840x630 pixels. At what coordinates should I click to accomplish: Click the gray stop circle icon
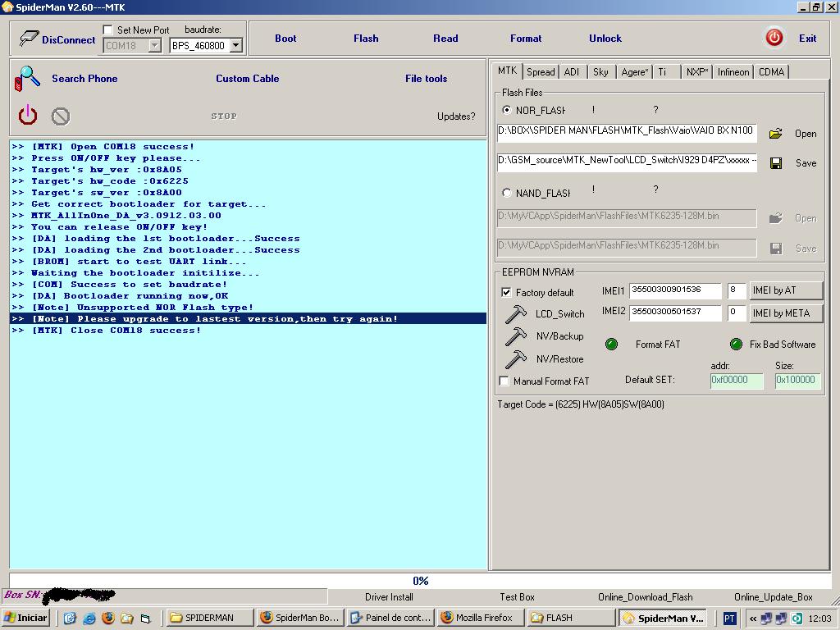point(60,116)
